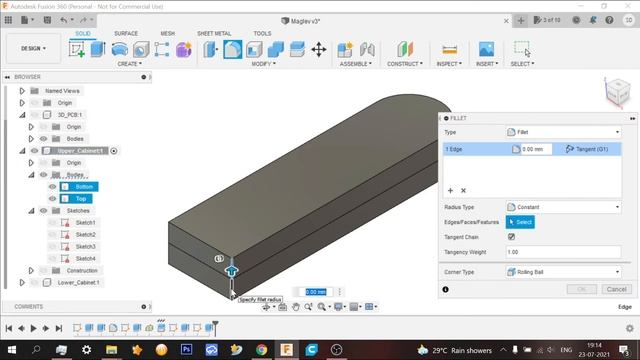Click the ViewCube in the corner

[618, 93]
